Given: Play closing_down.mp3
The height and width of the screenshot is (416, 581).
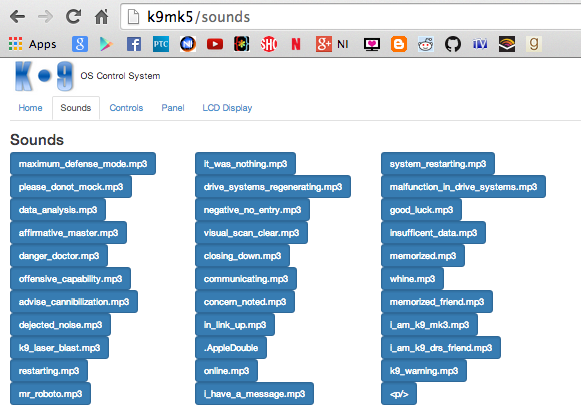Looking at the screenshot, I should click(242, 255).
